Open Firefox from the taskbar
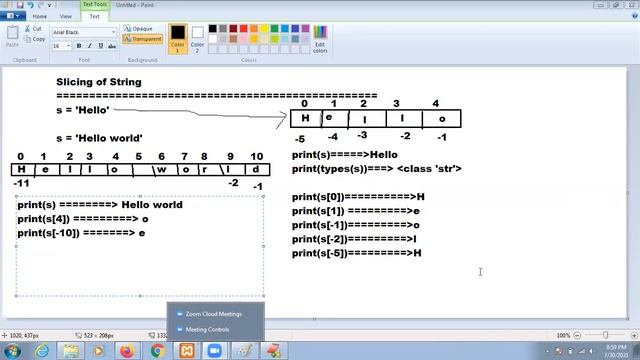640x360 pixels. 127,351
